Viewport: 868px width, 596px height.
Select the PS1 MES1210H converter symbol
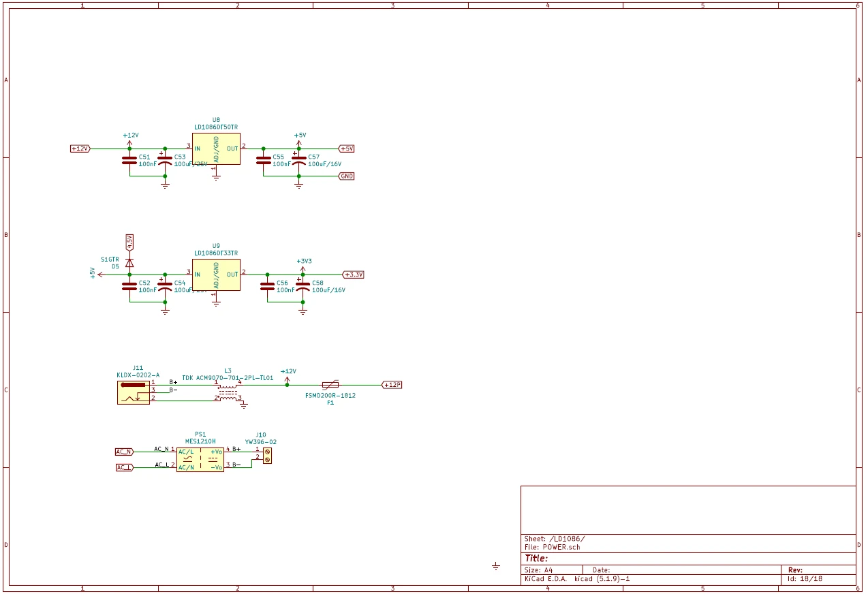200,460
